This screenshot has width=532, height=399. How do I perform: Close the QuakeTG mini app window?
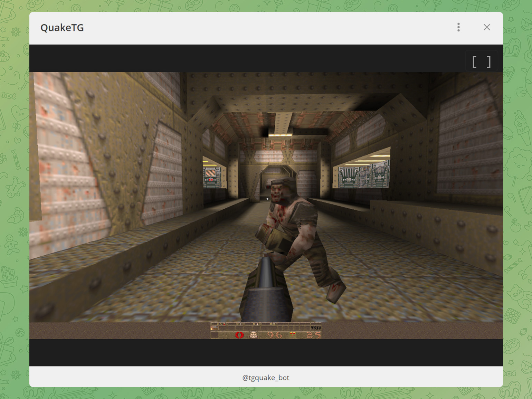pos(487,27)
